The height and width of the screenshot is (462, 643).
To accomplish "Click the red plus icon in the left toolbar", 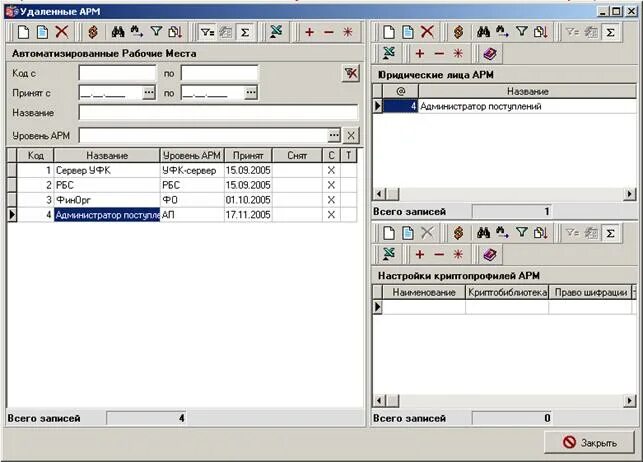I will click(x=310, y=32).
